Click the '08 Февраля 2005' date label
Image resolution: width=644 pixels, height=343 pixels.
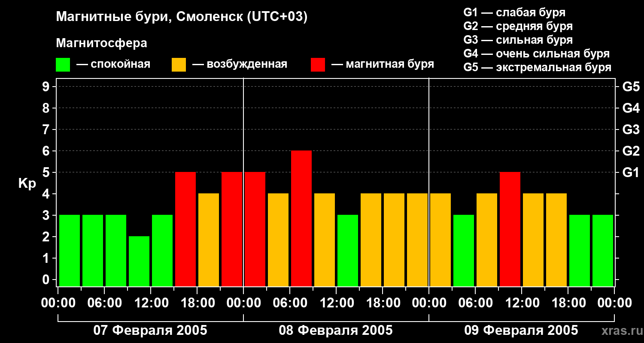(x=336, y=331)
